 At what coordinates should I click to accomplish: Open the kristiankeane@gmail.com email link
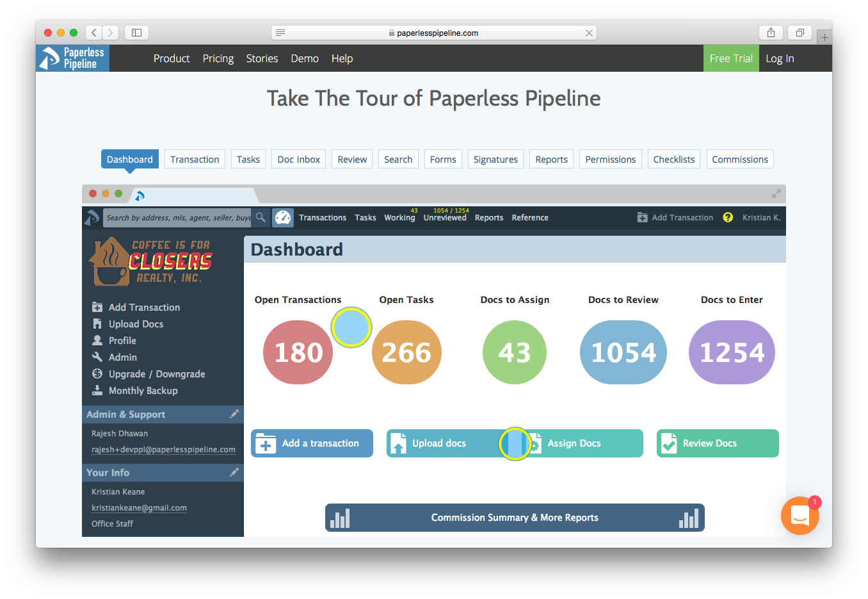[x=139, y=508]
